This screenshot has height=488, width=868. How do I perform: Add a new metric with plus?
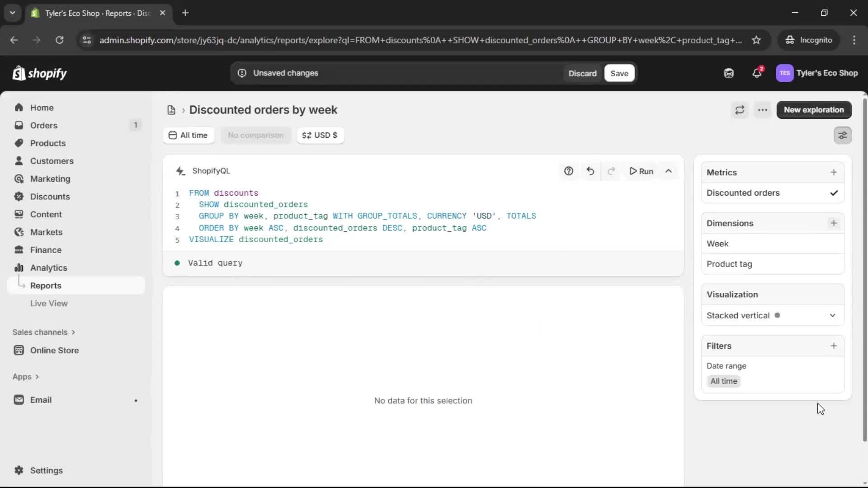834,172
